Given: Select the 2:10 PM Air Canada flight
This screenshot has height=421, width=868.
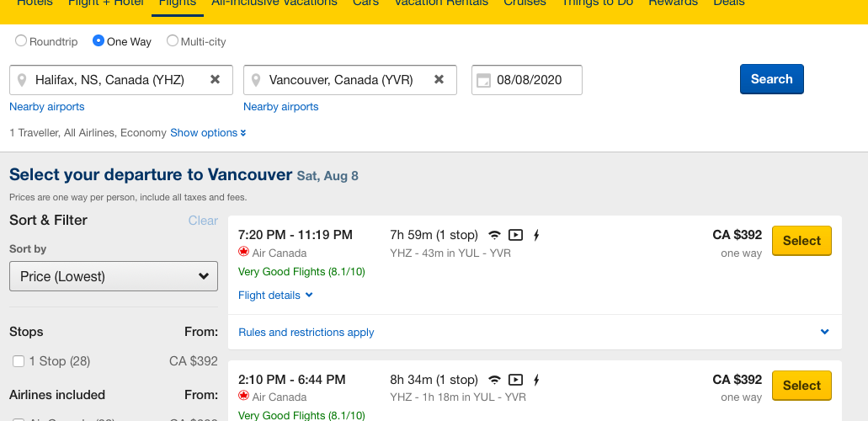Looking at the screenshot, I should tap(801, 386).
